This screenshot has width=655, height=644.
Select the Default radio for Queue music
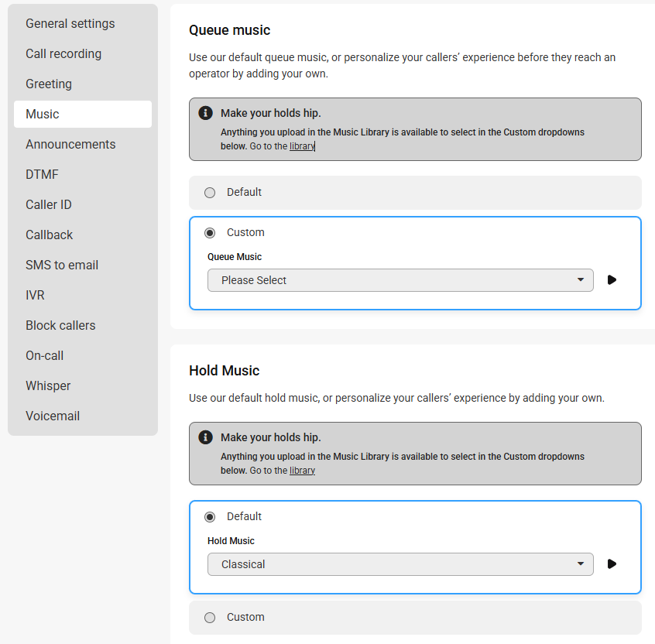(210, 193)
